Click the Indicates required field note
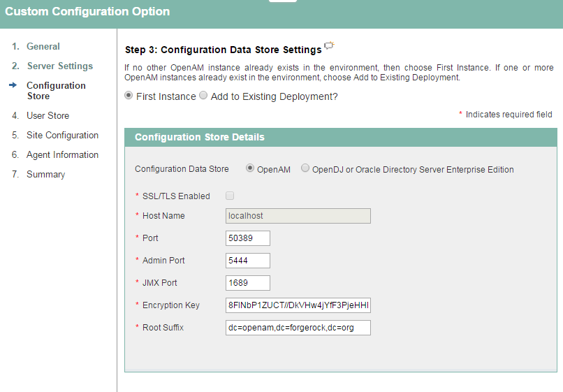This screenshot has width=563, height=392. tap(509, 115)
